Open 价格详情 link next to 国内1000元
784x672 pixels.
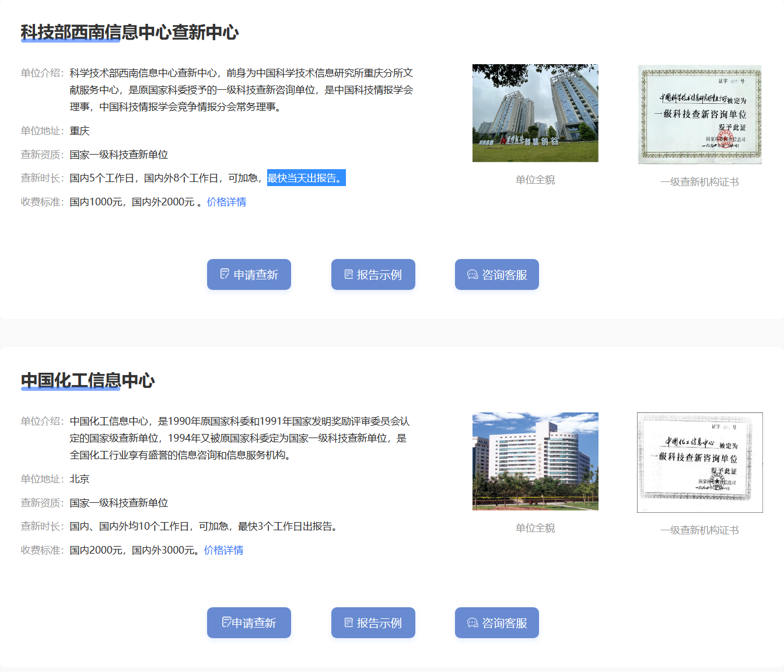pos(226,202)
